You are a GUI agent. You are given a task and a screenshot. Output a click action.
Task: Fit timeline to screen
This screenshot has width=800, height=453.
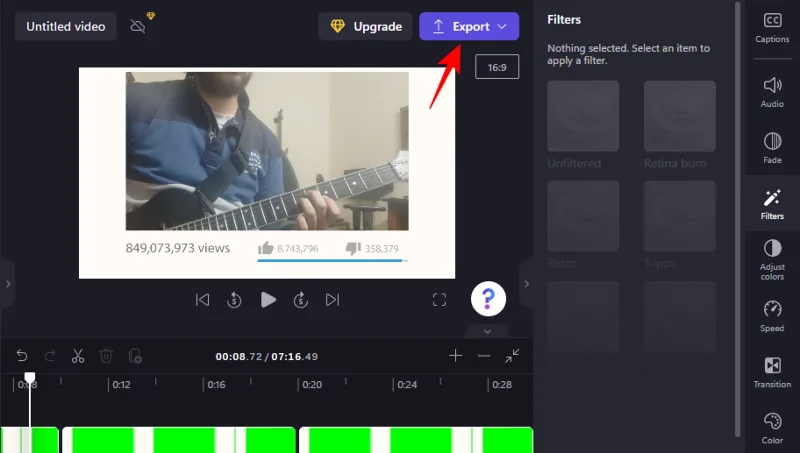point(512,356)
